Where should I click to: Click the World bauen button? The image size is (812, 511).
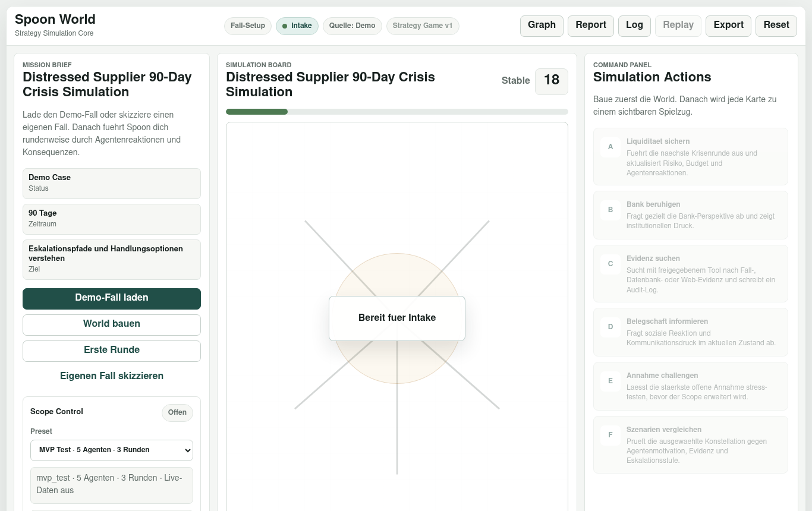coord(112,324)
